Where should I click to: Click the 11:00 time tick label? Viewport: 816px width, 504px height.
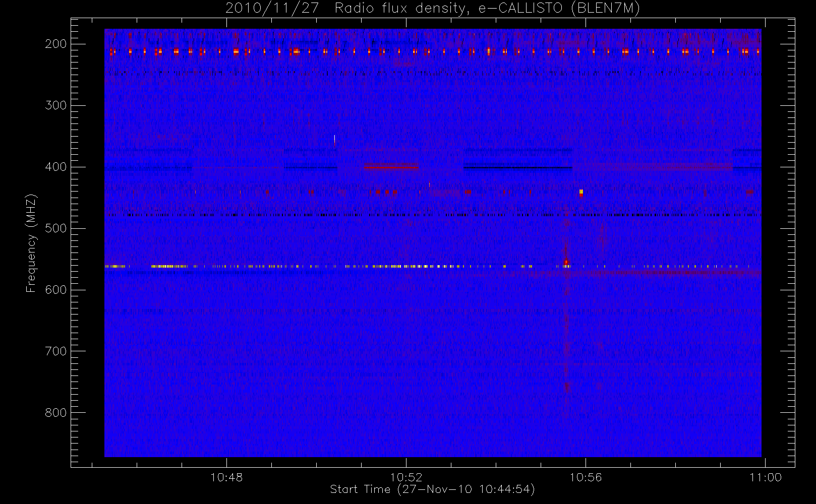coord(766,477)
